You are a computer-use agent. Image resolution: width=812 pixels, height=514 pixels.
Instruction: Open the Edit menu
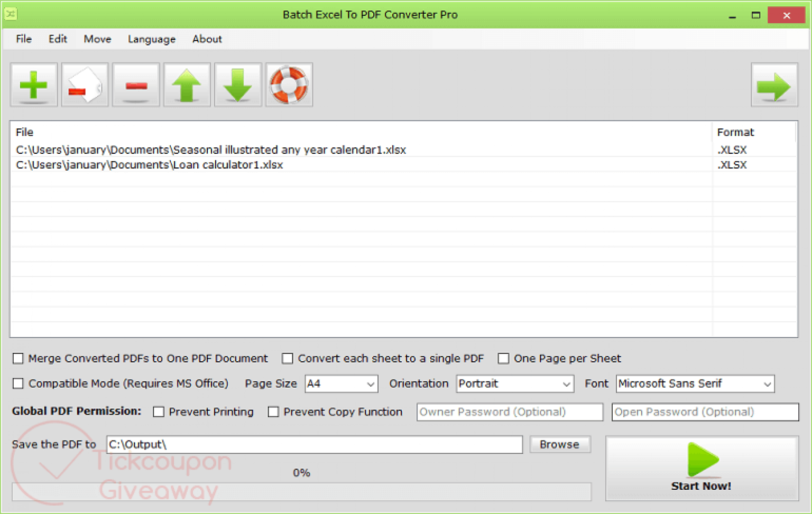coord(58,39)
